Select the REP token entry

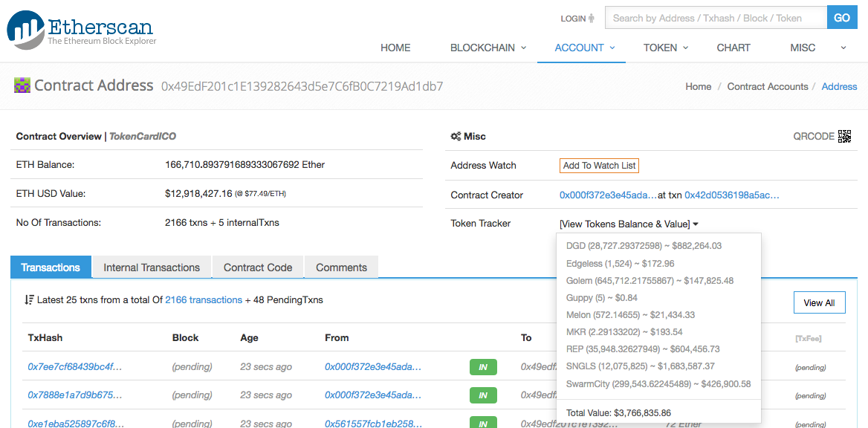(644, 349)
